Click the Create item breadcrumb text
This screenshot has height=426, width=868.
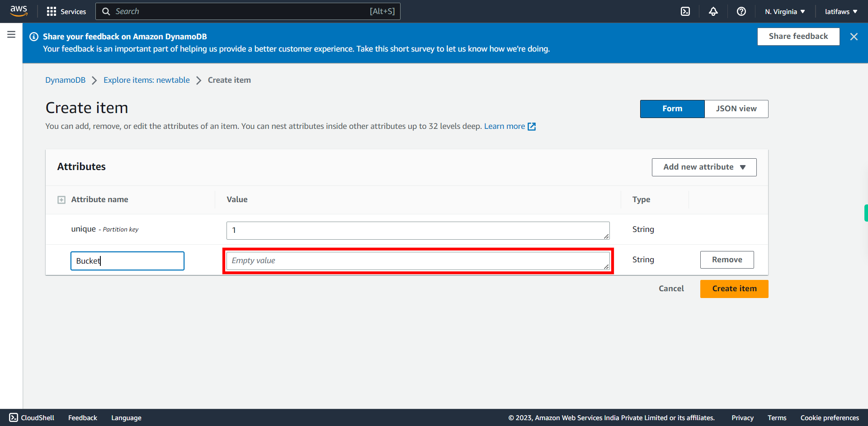click(x=229, y=80)
